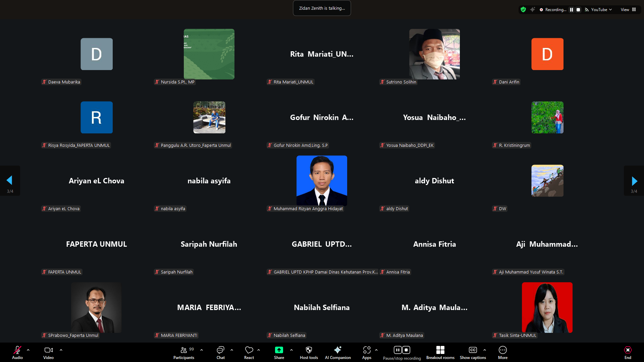Screen dimensions: 644x362
Task: Toggle Show captions CC
Action: [473, 352]
